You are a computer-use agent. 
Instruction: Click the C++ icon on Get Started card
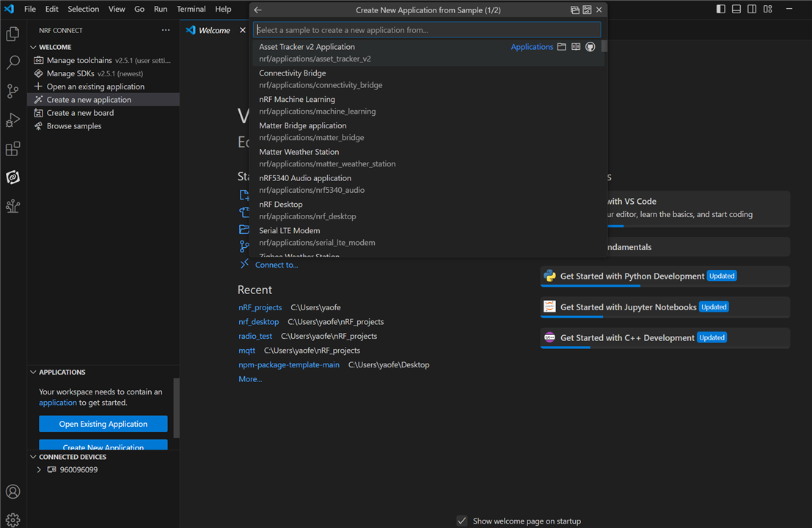coord(549,337)
